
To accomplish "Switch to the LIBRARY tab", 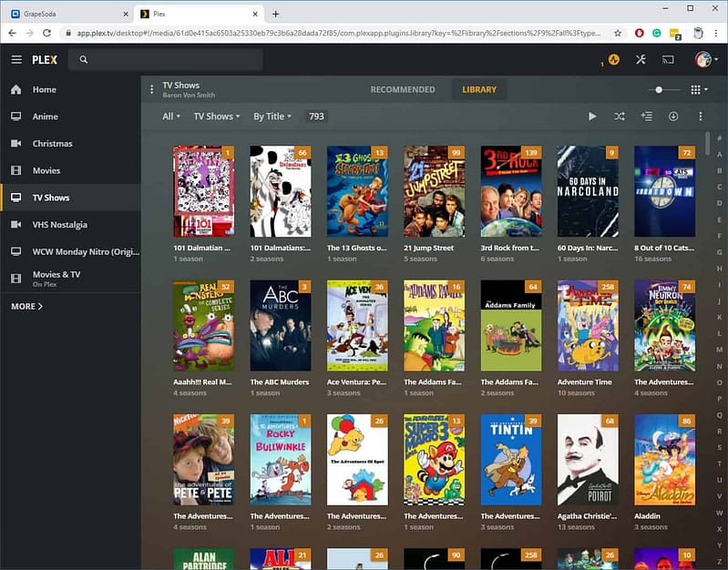I will [x=479, y=89].
